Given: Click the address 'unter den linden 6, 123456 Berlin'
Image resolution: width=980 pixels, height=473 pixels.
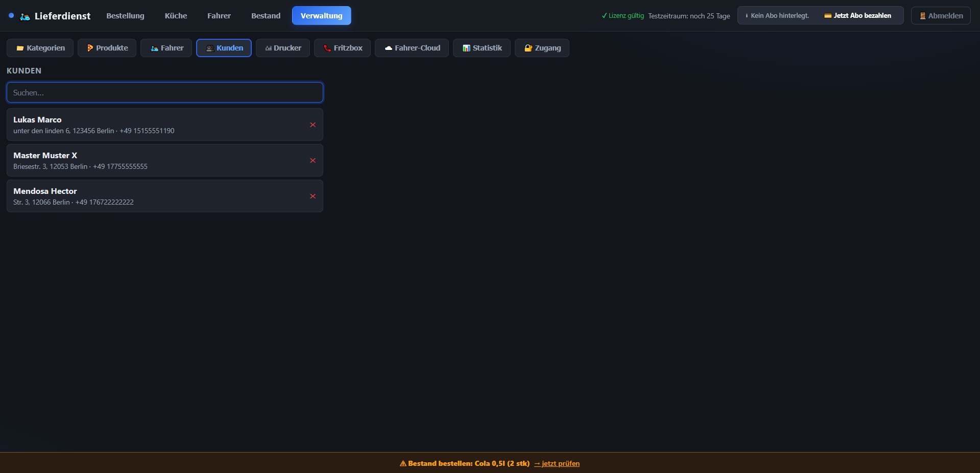Looking at the screenshot, I should [64, 131].
